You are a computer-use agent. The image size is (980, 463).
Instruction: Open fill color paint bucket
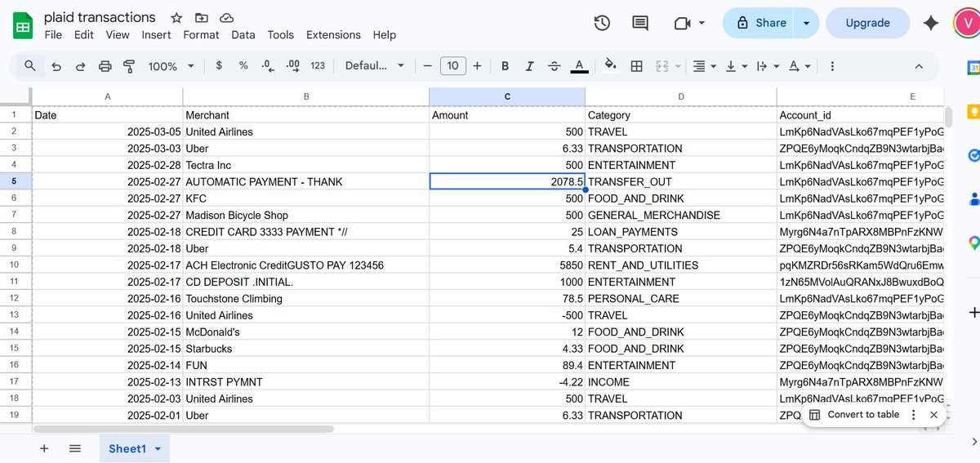coord(611,66)
